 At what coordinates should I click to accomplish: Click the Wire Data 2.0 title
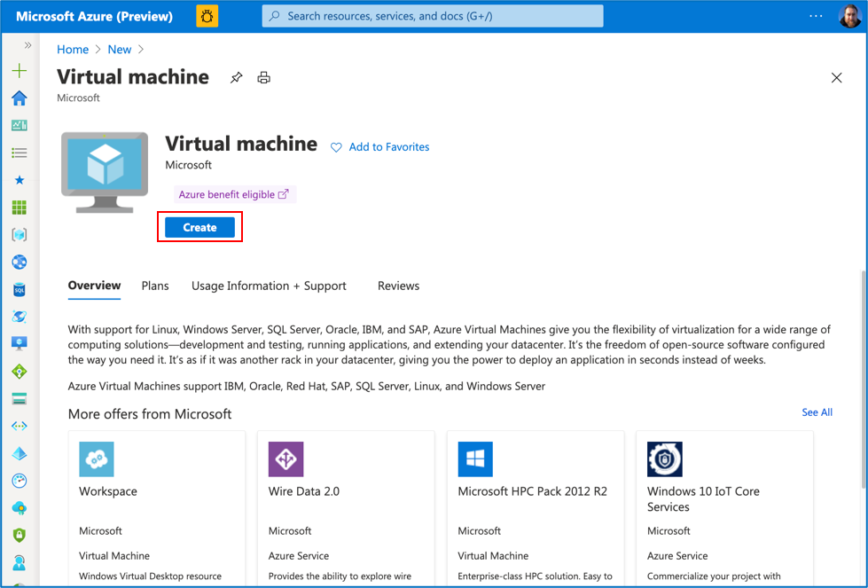click(x=304, y=491)
